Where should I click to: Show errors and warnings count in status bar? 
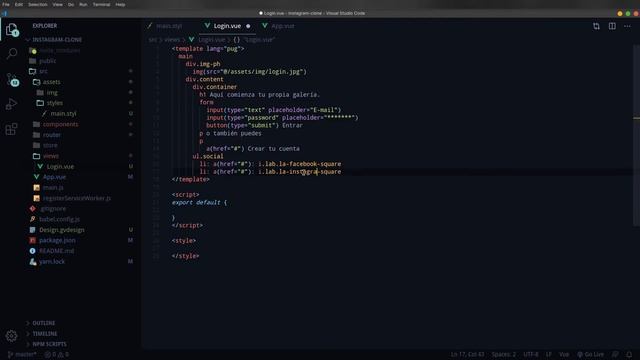pyautogui.click(x=56, y=354)
